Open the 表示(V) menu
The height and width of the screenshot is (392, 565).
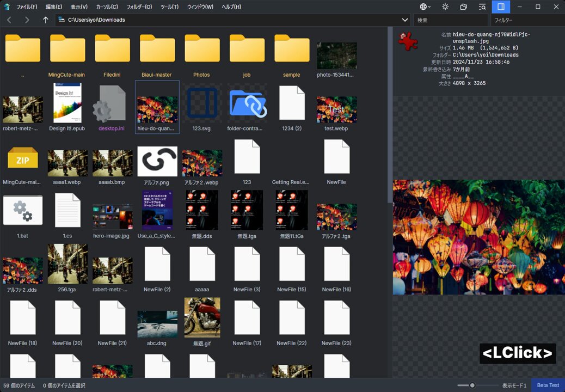(79, 7)
